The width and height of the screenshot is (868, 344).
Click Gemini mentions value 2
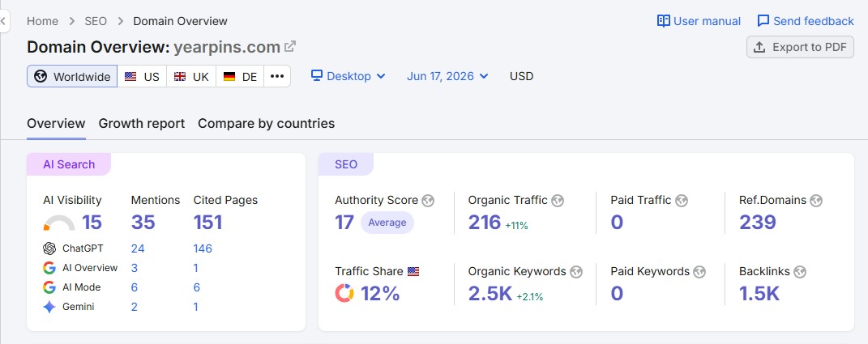point(135,307)
